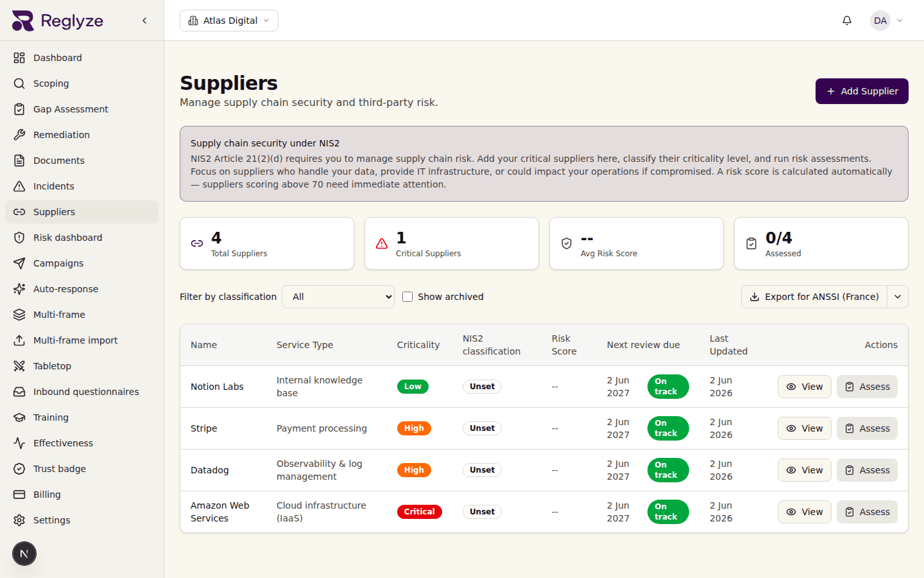Click the Auto-response sparkle icon
The image size is (924, 578).
coord(19,289)
